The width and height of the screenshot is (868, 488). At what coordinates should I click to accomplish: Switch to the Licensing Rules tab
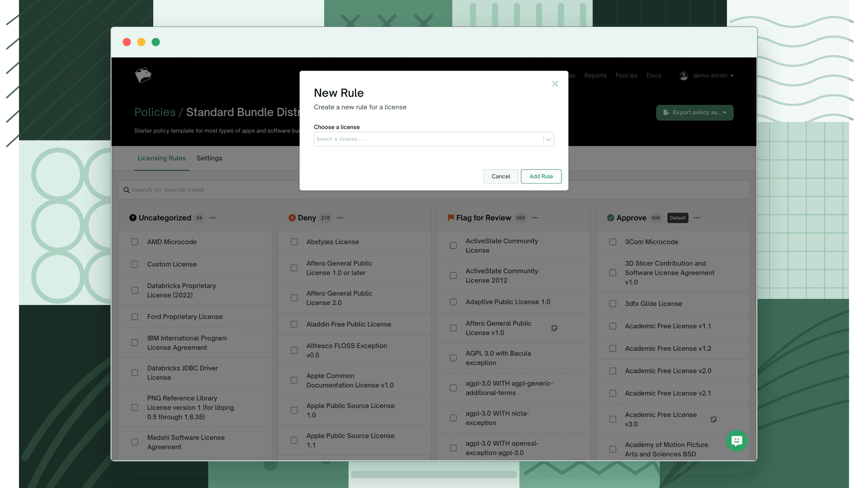(161, 158)
